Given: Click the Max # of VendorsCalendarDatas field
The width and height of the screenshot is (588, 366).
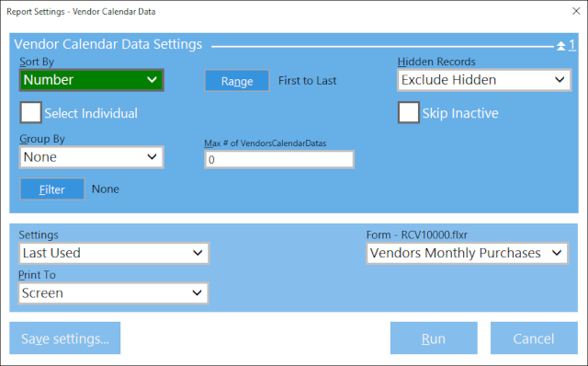Looking at the screenshot, I should 279,159.
